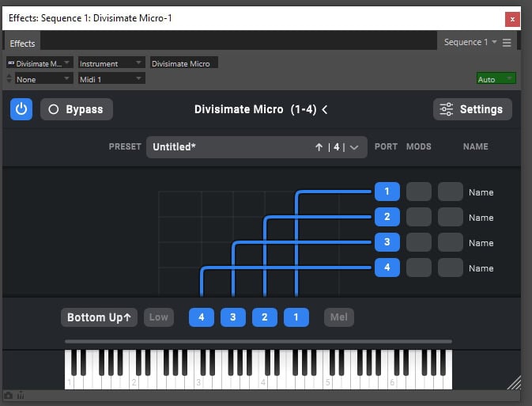Click the NAME column header
The height and width of the screenshot is (406, 532).
point(476,146)
